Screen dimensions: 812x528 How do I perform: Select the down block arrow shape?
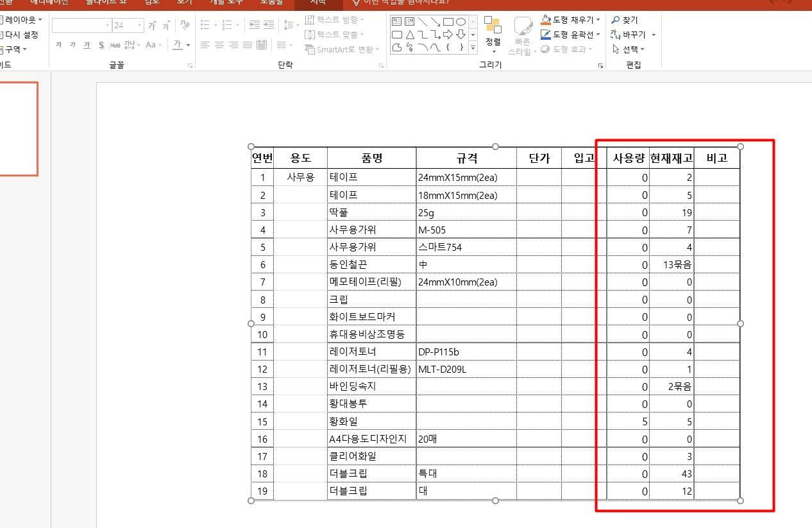click(461, 35)
